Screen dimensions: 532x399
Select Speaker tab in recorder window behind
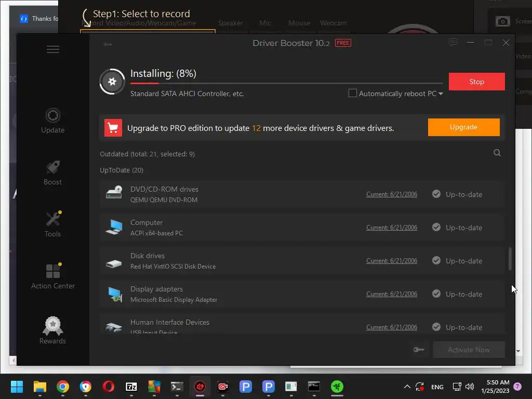230,23
